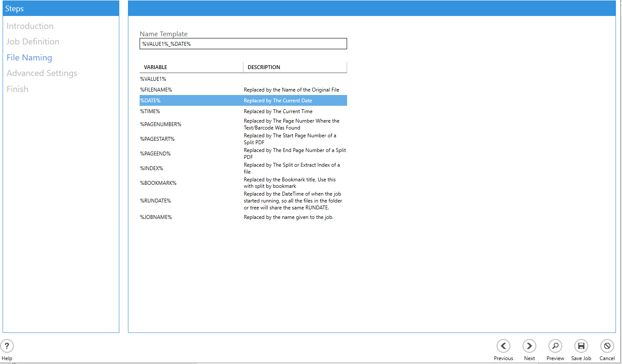
Task: Select the Introduction step
Action: pos(30,26)
